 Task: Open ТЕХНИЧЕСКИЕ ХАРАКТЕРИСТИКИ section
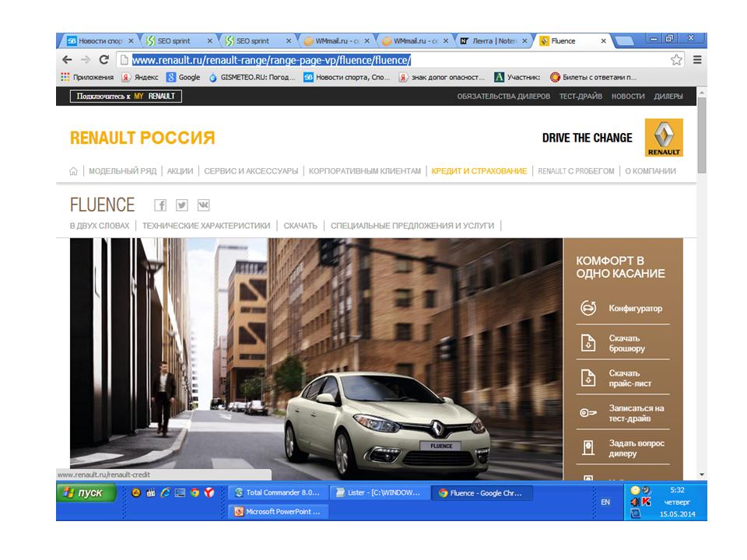[206, 226]
